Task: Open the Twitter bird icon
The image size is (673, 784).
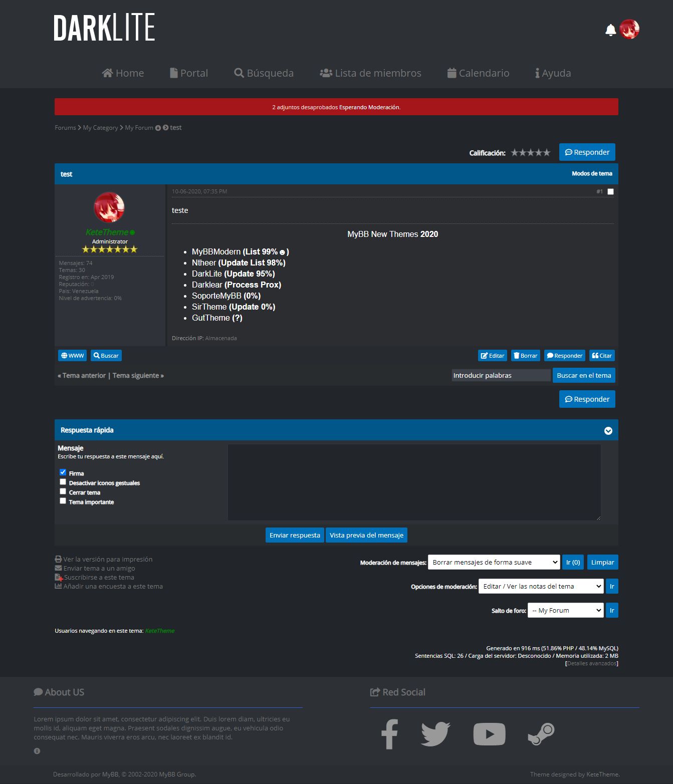Action: coord(435,734)
